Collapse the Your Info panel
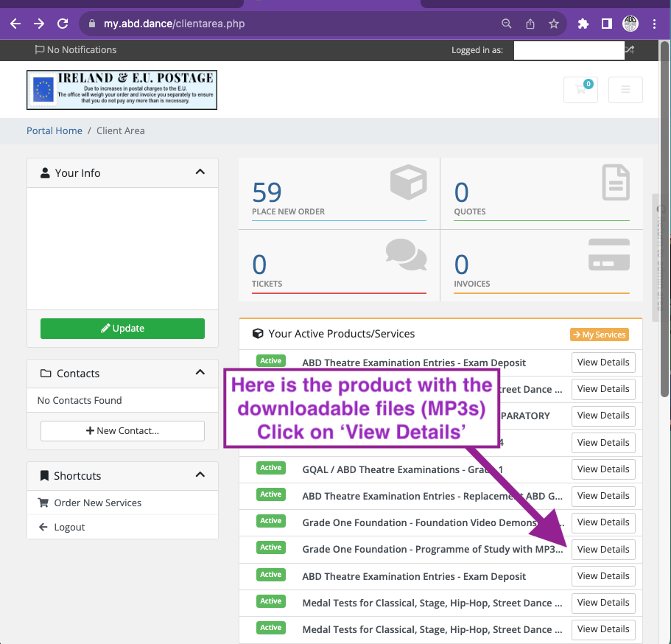This screenshot has width=671, height=644. (x=200, y=172)
